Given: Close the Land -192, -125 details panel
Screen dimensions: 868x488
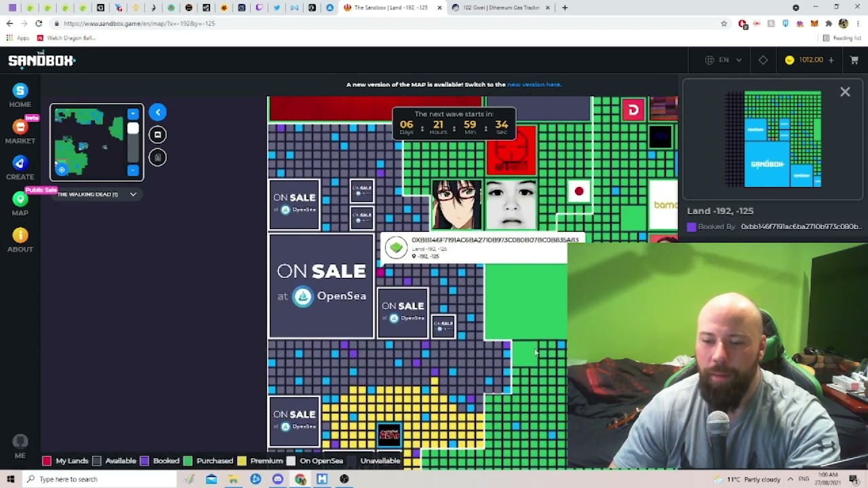Looking at the screenshot, I should click(x=845, y=91).
